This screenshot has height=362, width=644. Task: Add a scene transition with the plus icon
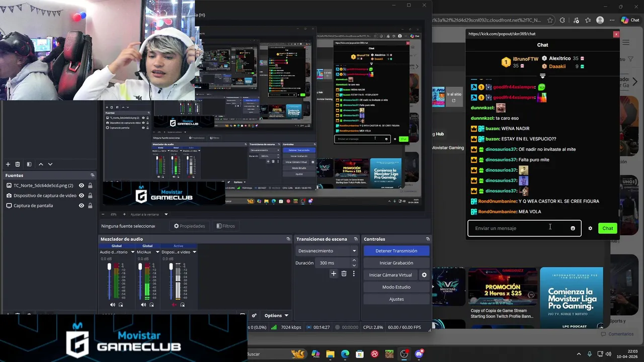[x=334, y=274]
